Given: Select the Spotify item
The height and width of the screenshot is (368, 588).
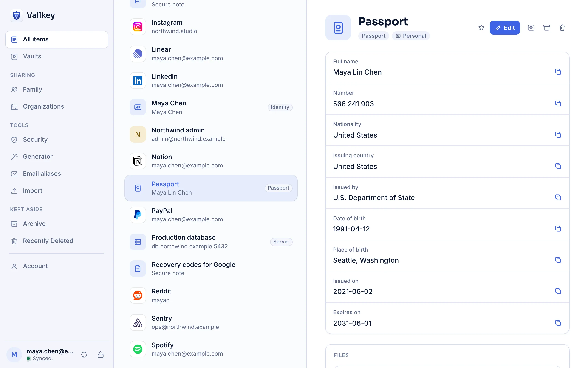Looking at the screenshot, I should pyautogui.click(x=211, y=349).
